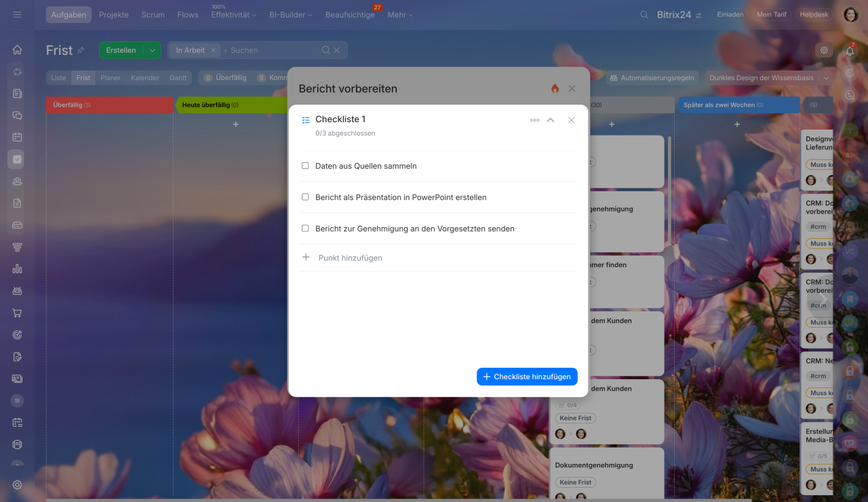Click Checkliste hinzufügen button
The height and width of the screenshot is (502, 868).
pos(527,376)
